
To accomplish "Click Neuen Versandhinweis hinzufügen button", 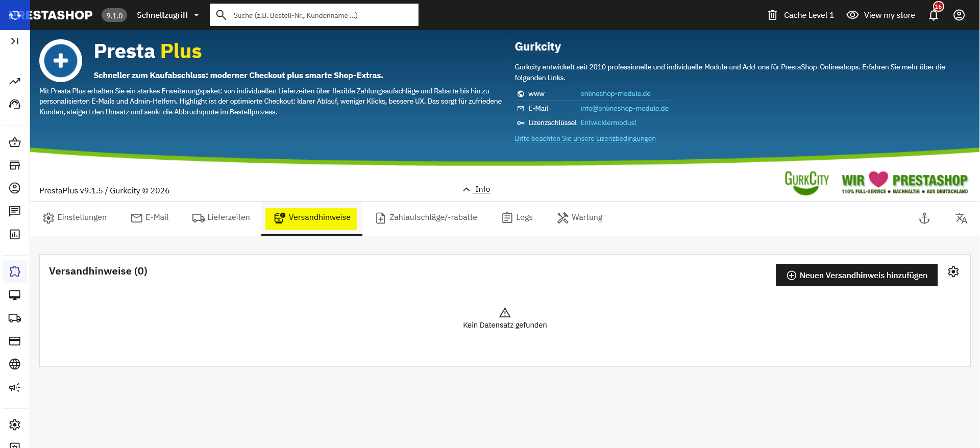I will click(856, 275).
